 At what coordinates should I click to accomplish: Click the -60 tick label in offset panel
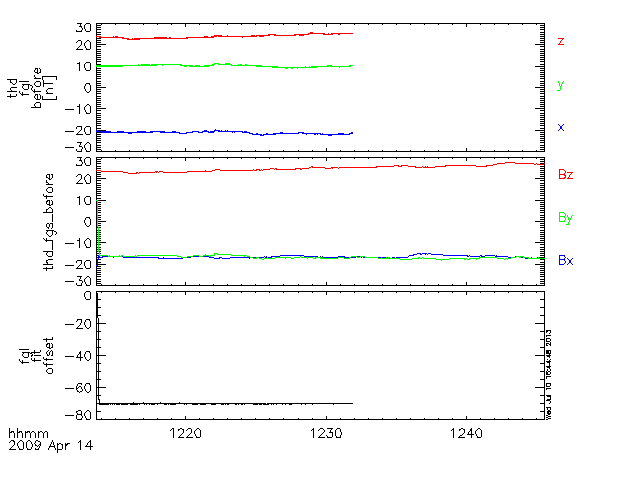pos(79,387)
